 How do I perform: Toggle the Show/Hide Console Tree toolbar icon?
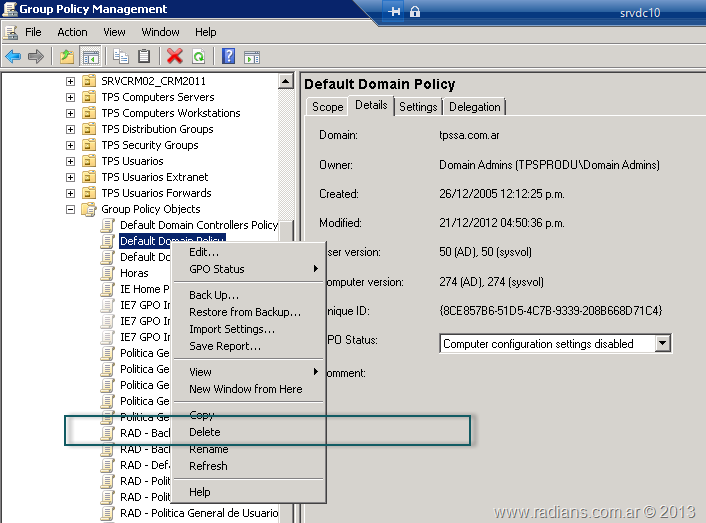click(90, 57)
